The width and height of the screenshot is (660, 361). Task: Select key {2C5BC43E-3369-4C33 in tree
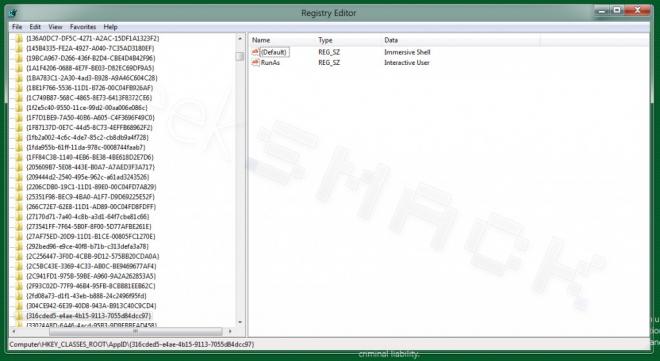tap(91, 266)
